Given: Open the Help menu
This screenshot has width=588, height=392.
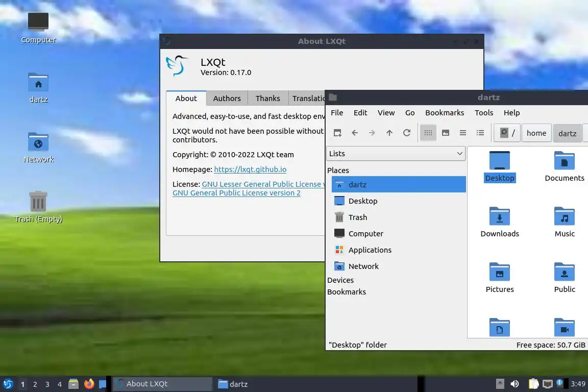Looking at the screenshot, I should click(x=511, y=112).
